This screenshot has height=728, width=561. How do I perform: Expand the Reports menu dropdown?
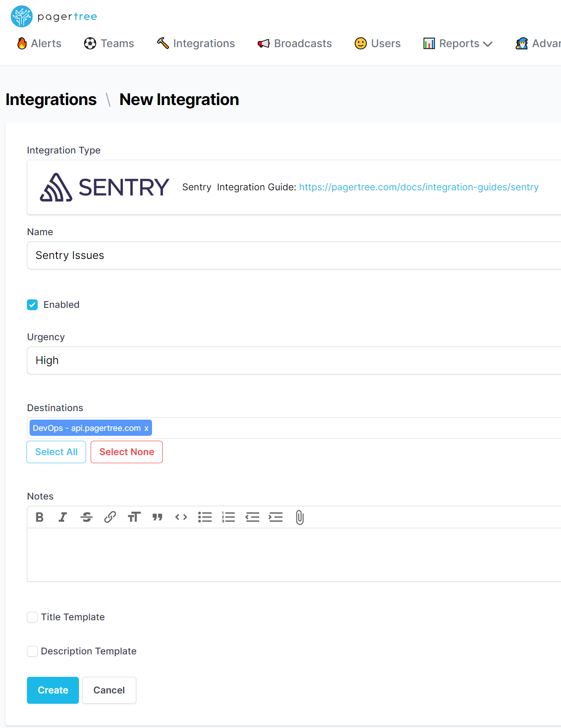click(458, 44)
